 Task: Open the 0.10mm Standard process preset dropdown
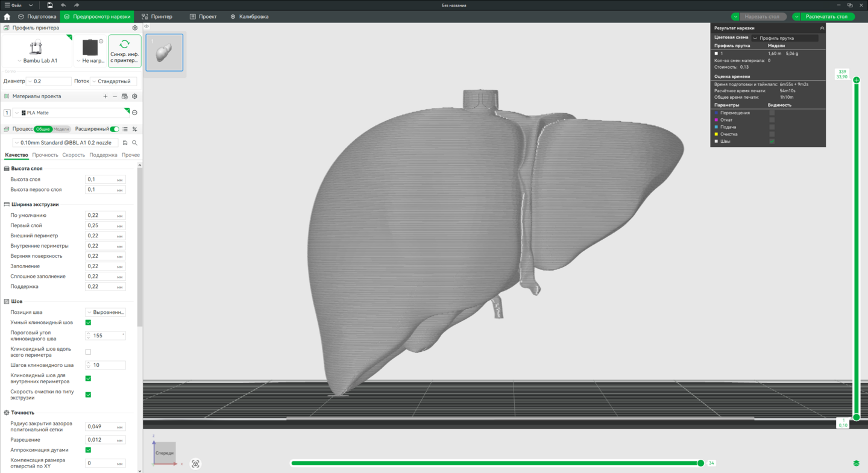pyautogui.click(x=65, y=143)
